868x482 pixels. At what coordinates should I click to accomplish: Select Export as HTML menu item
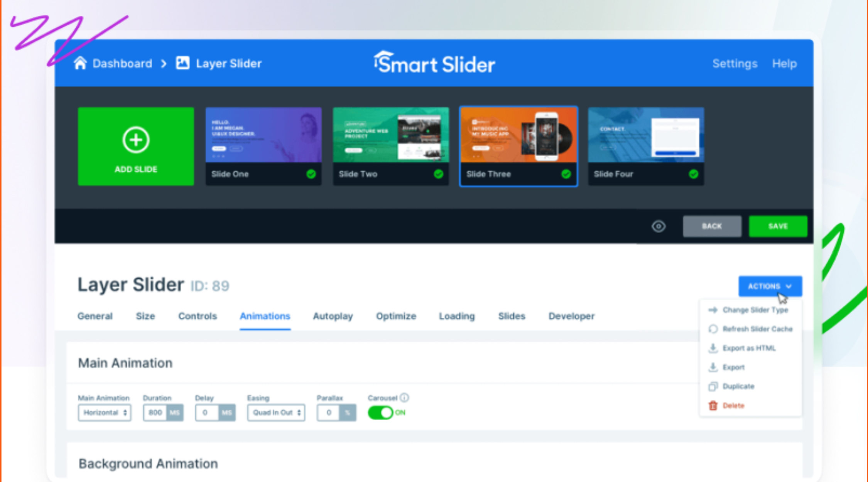click(751, 348)
